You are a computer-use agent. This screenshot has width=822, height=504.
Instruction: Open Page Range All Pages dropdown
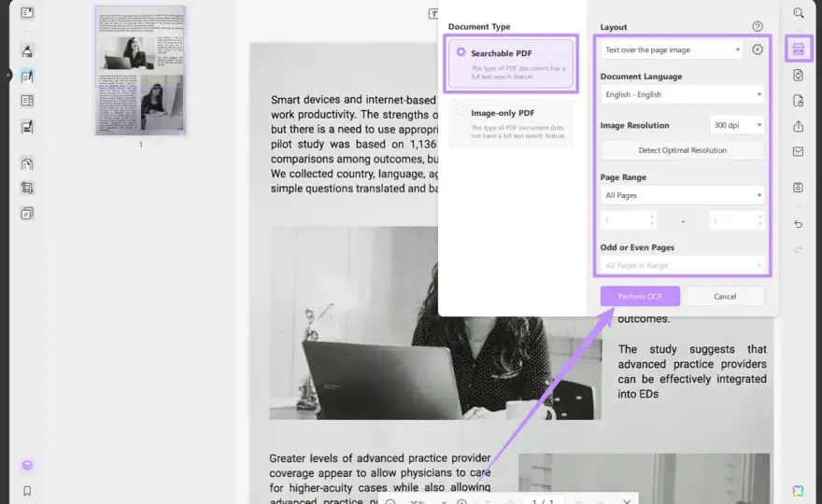point(683,195)
